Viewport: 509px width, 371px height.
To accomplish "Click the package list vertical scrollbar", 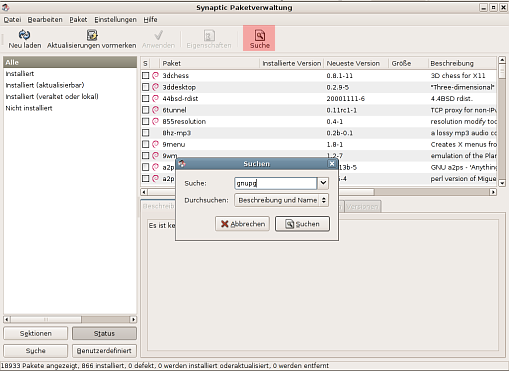I will click(x=502, y=122).
